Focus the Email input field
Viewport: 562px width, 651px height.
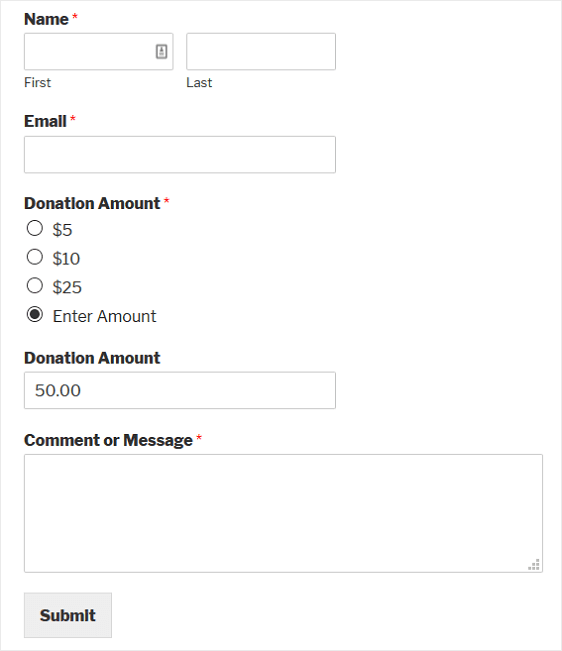(x=180, y=154)
